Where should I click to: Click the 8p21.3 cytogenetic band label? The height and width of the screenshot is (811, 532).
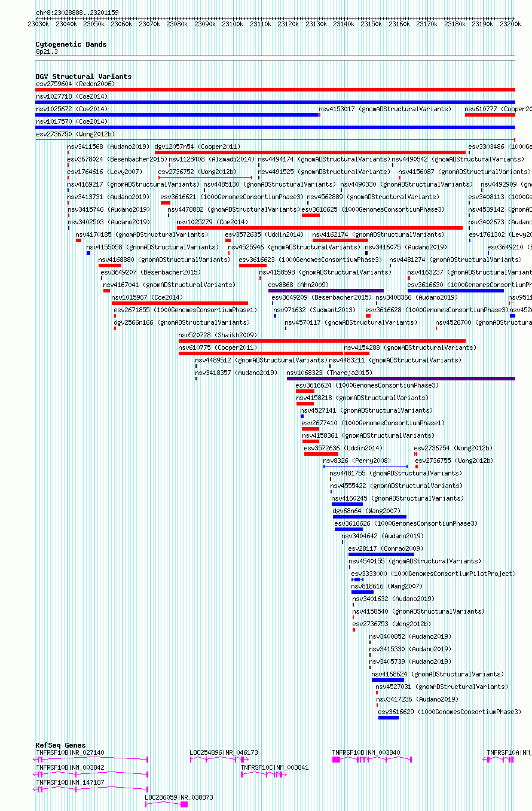coord(47,52)
